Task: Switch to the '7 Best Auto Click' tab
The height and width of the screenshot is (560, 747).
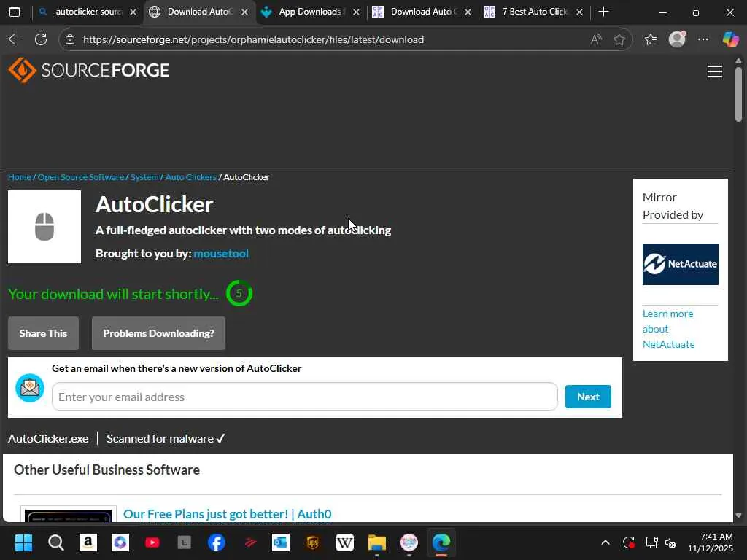Action: 533,12
